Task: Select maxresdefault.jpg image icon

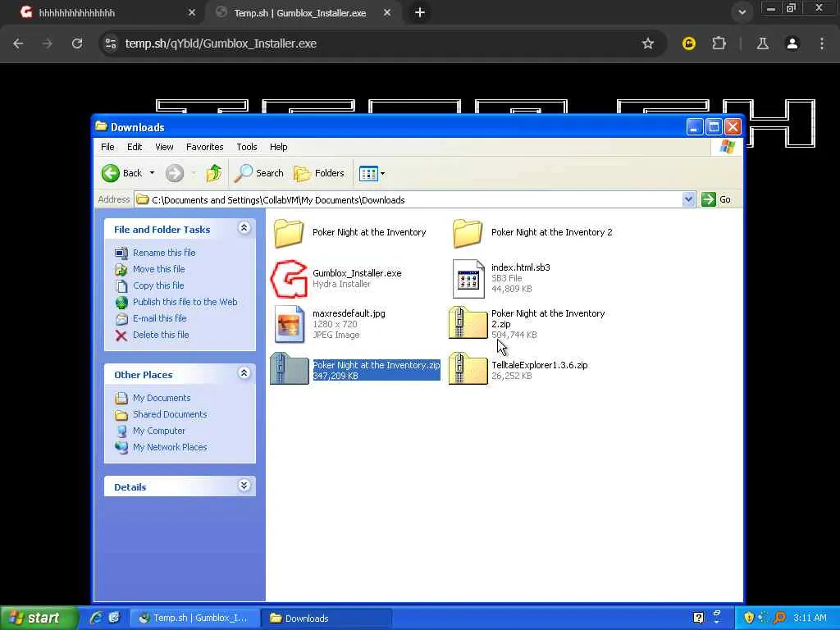Action: pos(289,324)
